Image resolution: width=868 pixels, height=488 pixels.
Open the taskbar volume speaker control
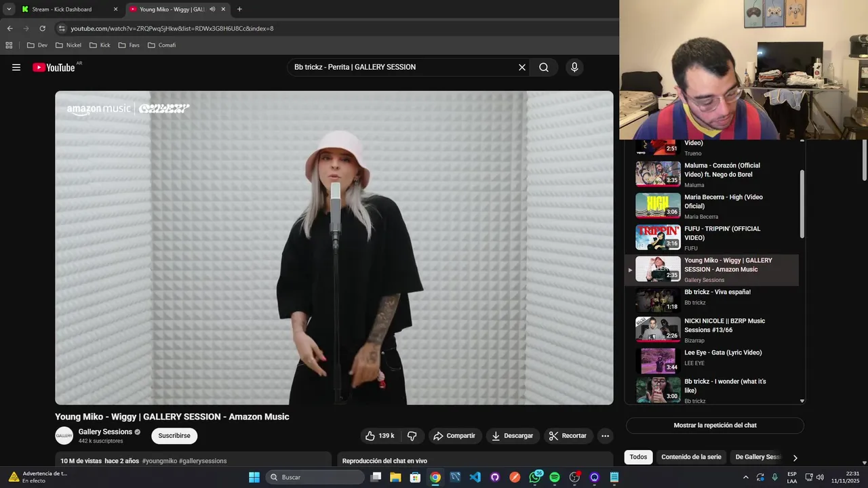pos(820,477)
